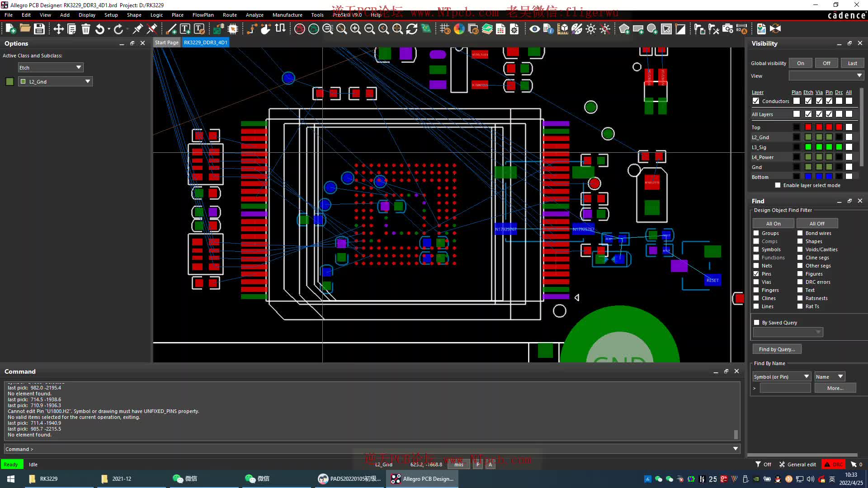Click the Top layer Etch red swatch
868x488 pixels.
point(808,127)
